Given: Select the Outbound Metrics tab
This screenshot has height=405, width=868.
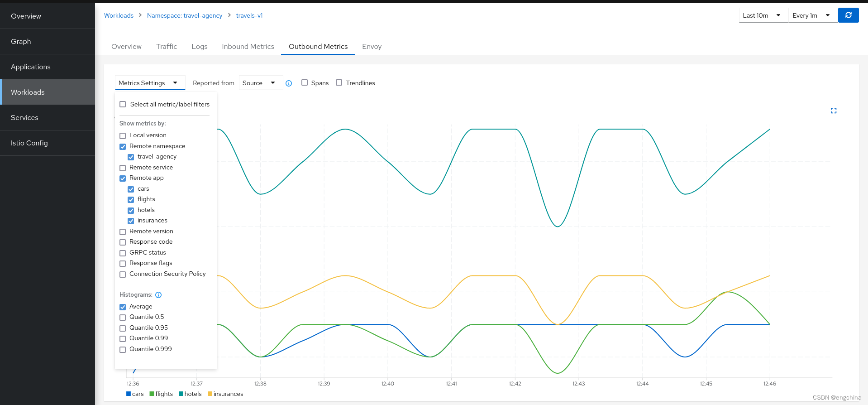Looking at the screenshot, I should tap(318, 46).
